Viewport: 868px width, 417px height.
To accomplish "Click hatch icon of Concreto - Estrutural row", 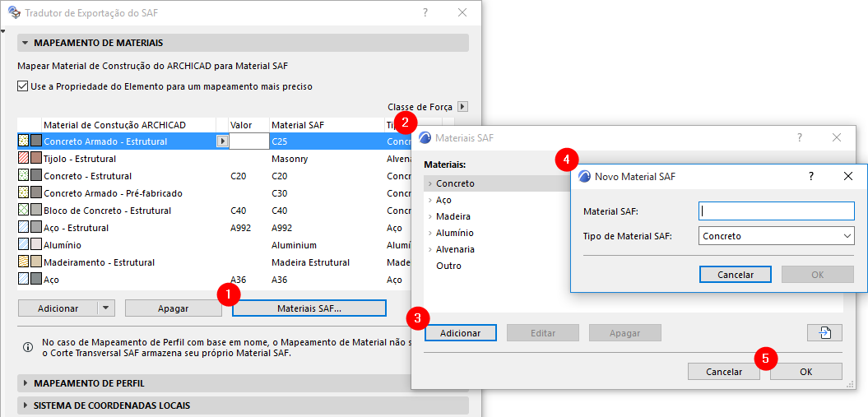I will [x=23, y=176].
